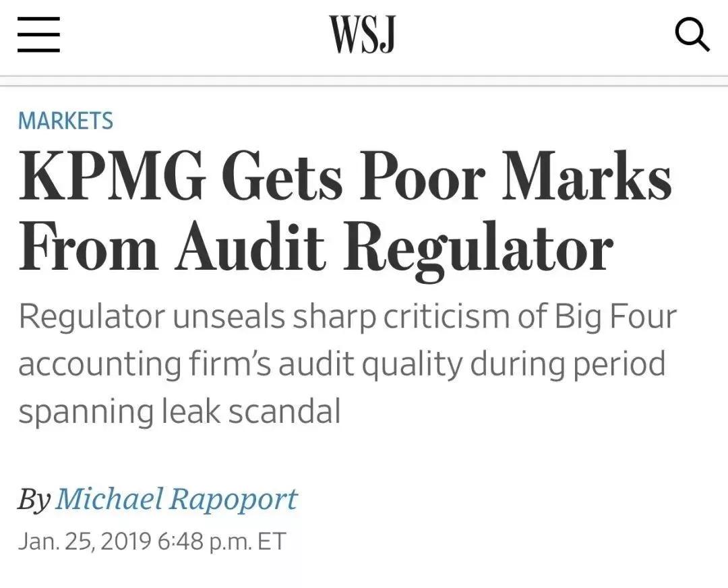The width and height of the screenshot is (728, 588).
Task: Click the search magnifying glass icon
Action: click(x=692, y=34)
